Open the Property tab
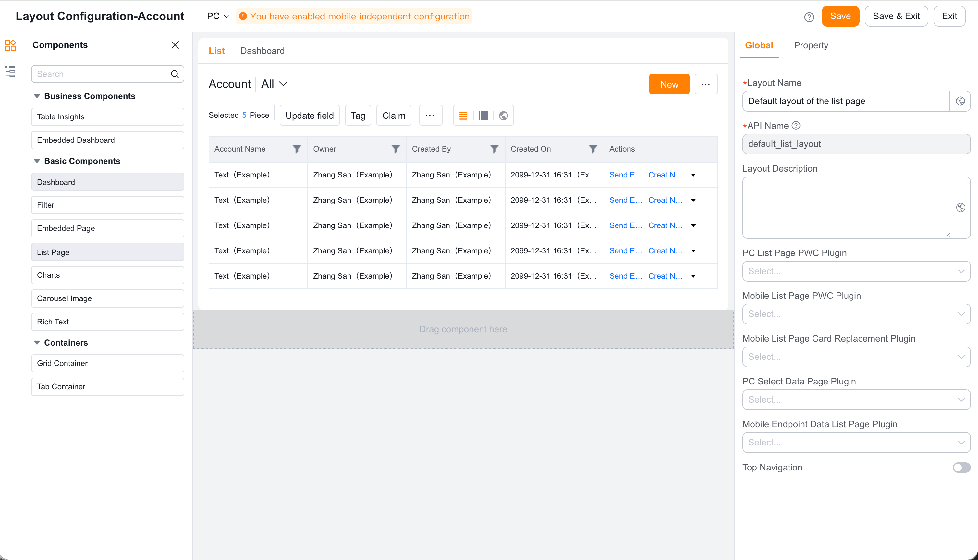 (x=811, y=45)
